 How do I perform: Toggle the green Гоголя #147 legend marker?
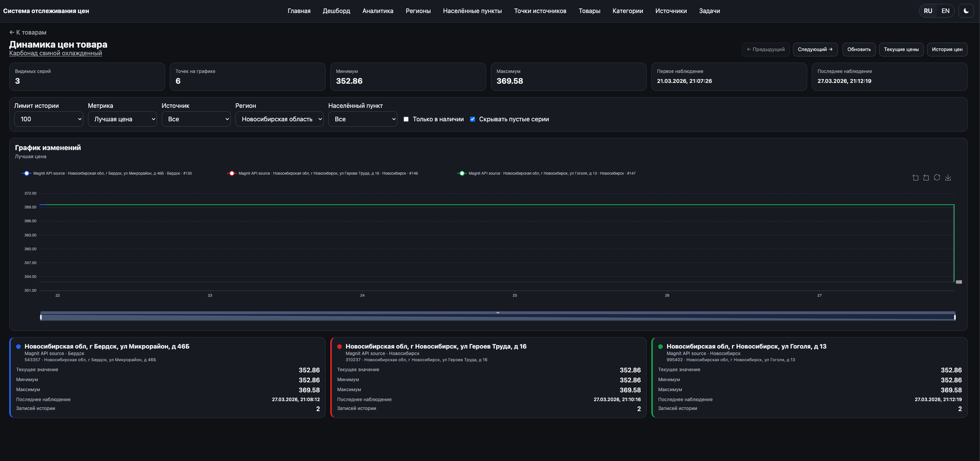coord(462,173)
